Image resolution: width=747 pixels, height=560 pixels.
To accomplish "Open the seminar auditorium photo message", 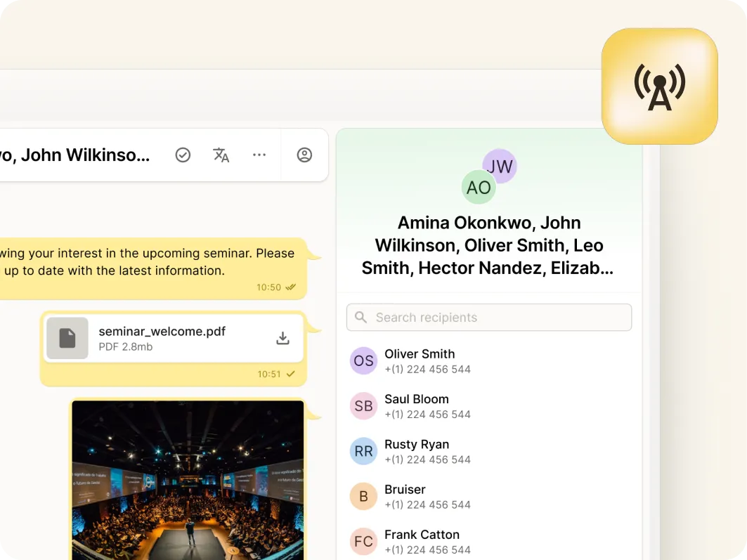I will click(x=188, y=480).
